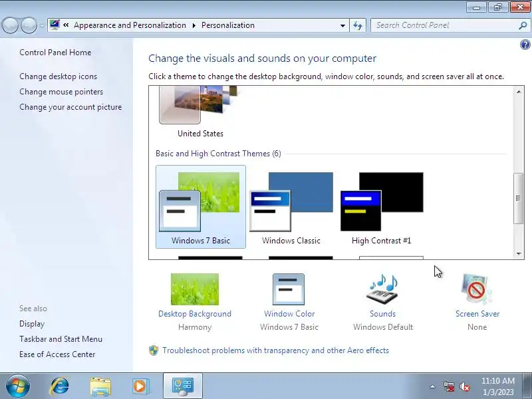Click the Forward navigation arrow
This screenshot has width=532, height=399.
point(29,25)
